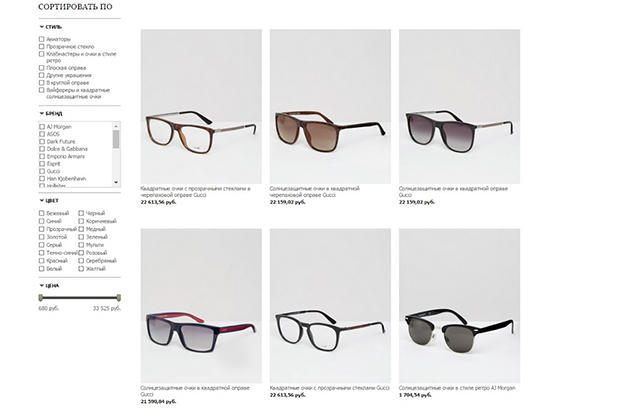The image size is (644, 418).
Task: Check the В круглой оправе style checkbox
Action: (41, 83)
